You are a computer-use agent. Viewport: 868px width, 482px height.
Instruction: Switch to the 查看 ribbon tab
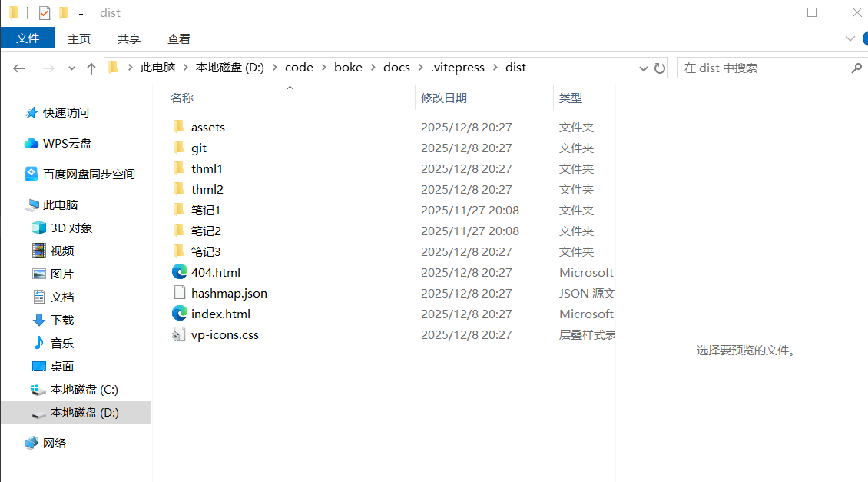(178, 38)
